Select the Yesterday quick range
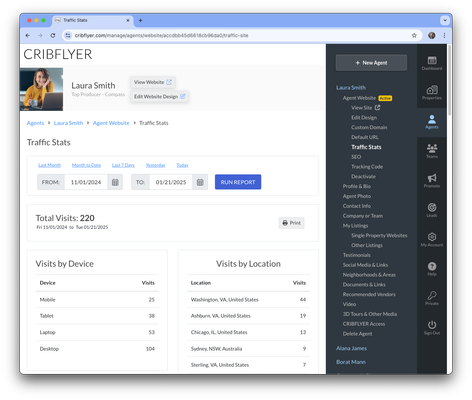This screenshot has height=400, width=472. [x=156, y=165]
